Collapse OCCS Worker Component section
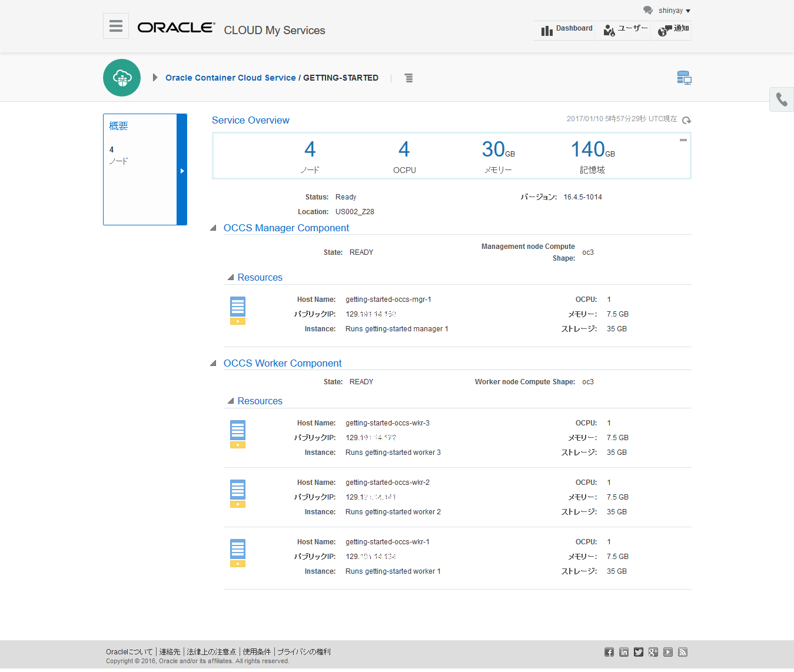Screen dimensions: 794x672 pyautogui.click(x=213, y=364)
